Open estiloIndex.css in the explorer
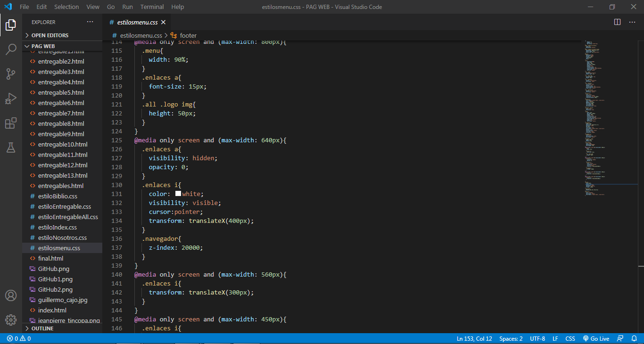This screenshot has width=644, height=344. (62, 227)
